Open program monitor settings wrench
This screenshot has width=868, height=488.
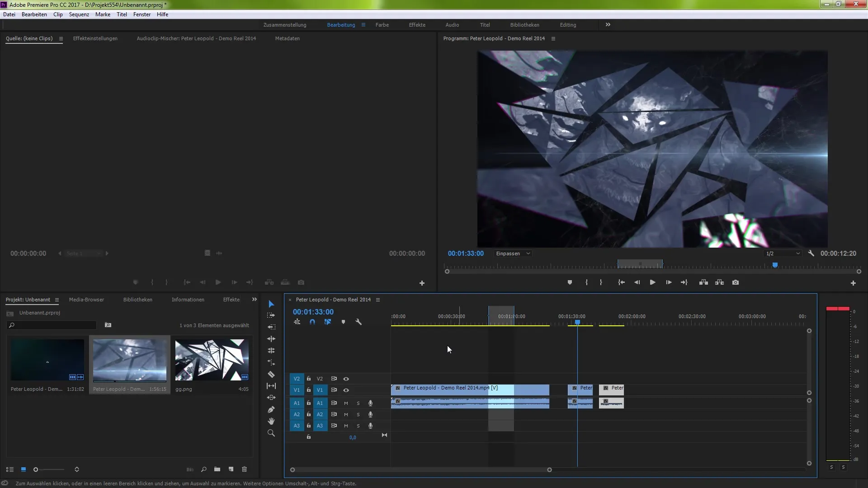click(x=811, y=253)
